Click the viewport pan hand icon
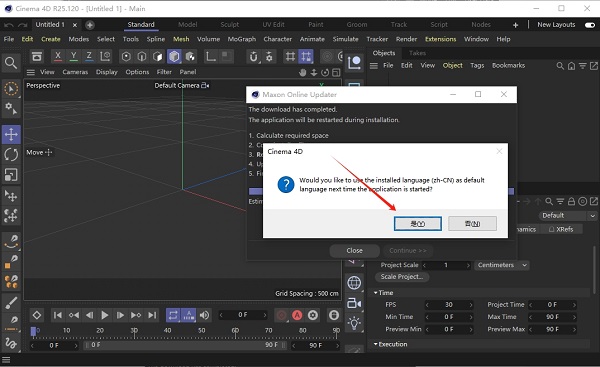The width and height of the screenshot is (600, 367). [303, 72]
